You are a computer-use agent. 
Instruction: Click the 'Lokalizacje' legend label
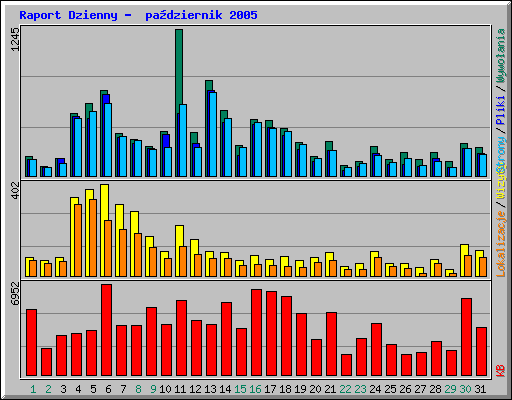[500, 244]
